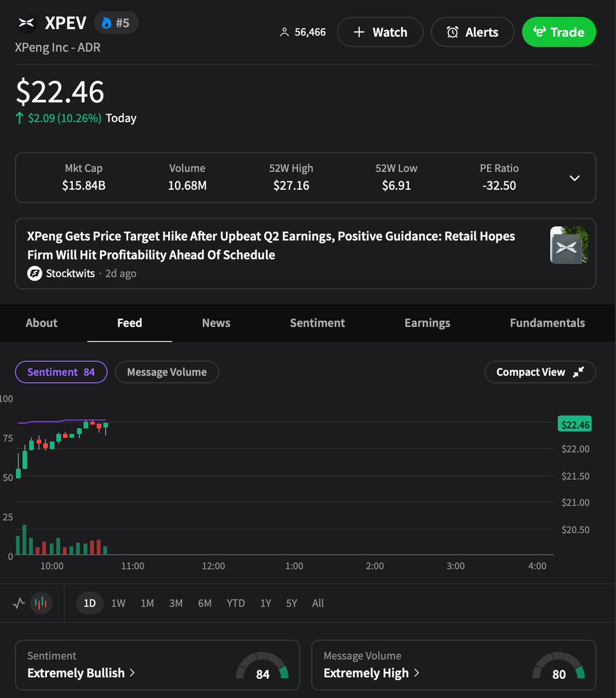Click the Compact View button

pyautogui.click(x=540, y=371)
